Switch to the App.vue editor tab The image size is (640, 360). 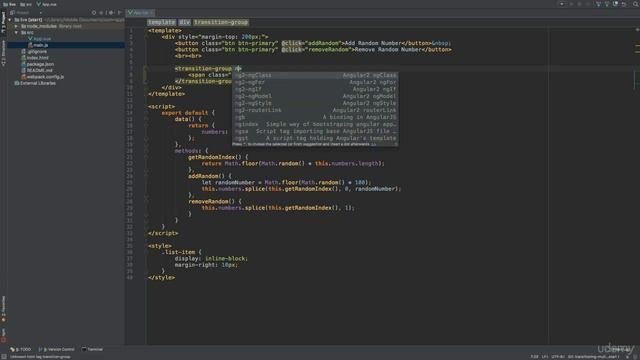140,13
